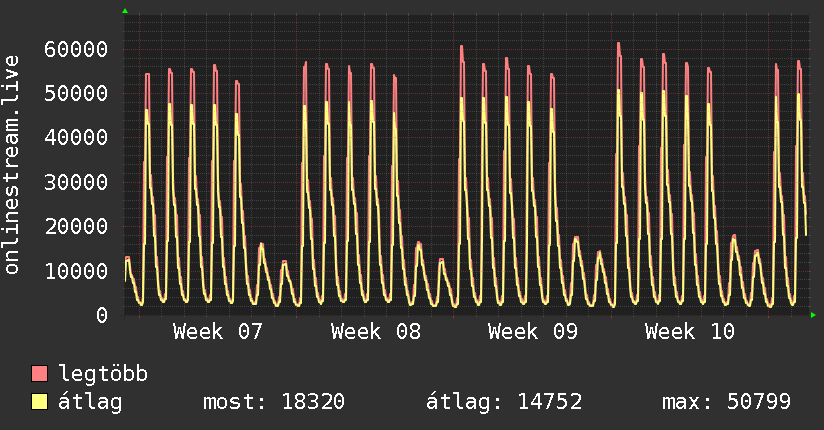Select the átlag: 14752 statistic
Screen dimensions: 824x430
click(x=504, y=402)
